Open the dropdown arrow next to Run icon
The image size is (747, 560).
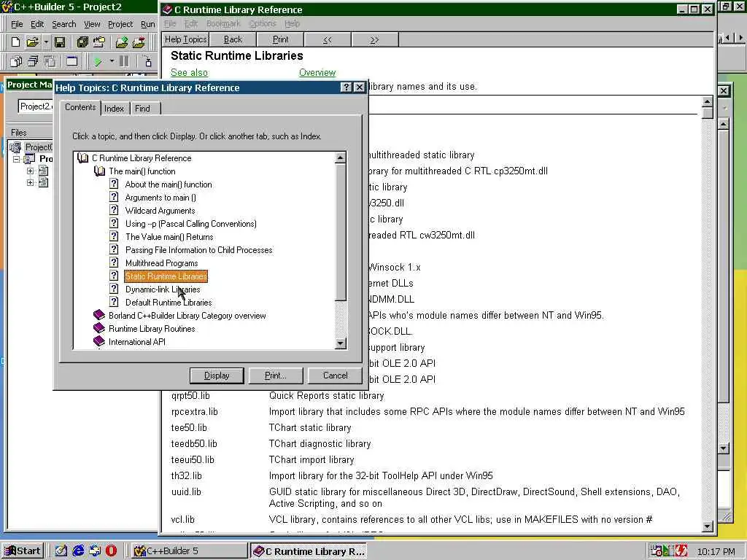coord(112,61)
